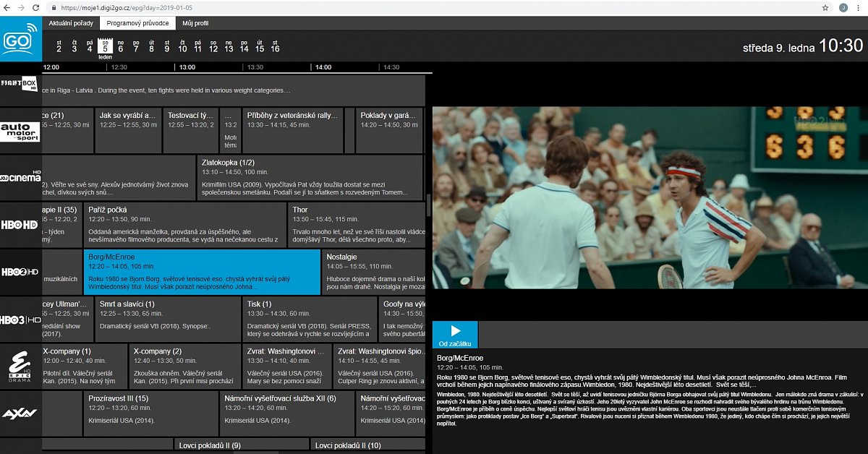The image size is (868, 454).
Task: Select the HBO HD channel logo
Action: point(20,226)
